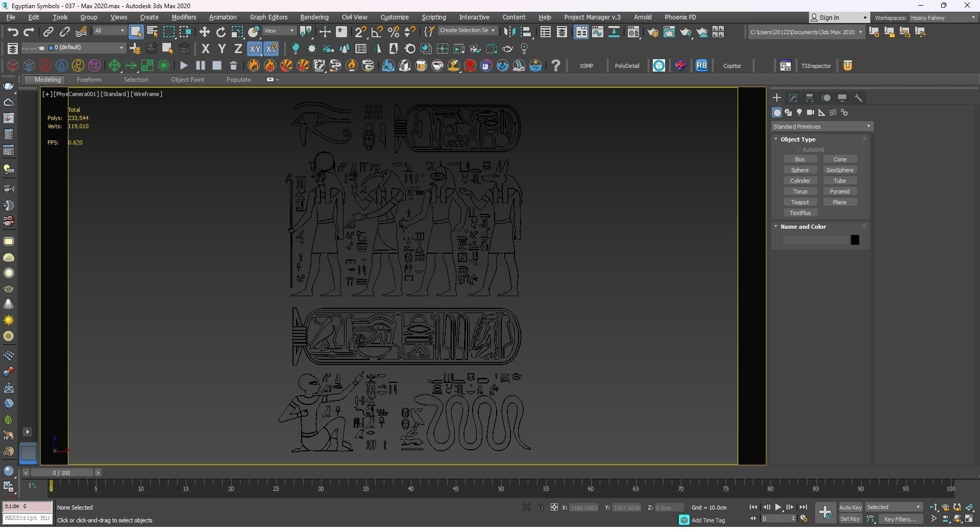980x531 pixels.
Task: Click the GeoSphere primitive button
Action: tap(840, 170)
